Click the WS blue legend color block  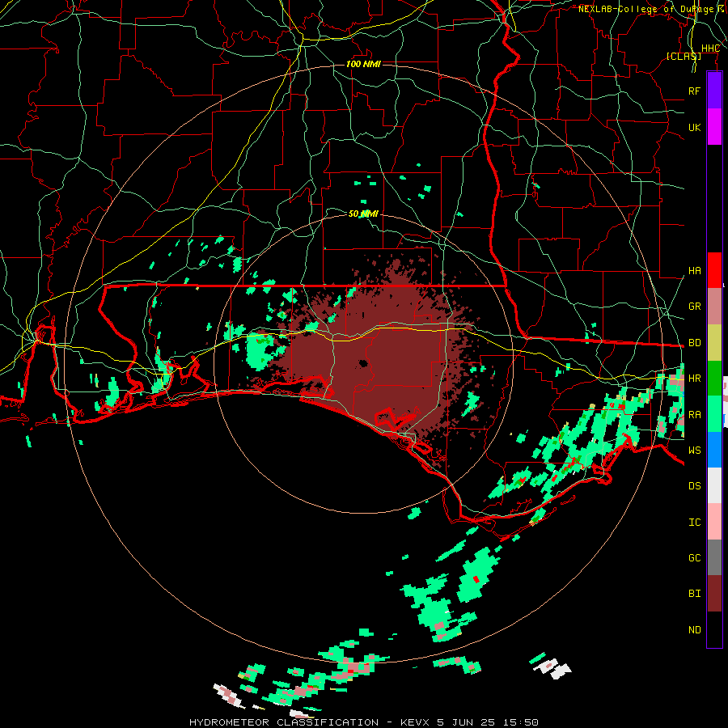coord(714,450)
